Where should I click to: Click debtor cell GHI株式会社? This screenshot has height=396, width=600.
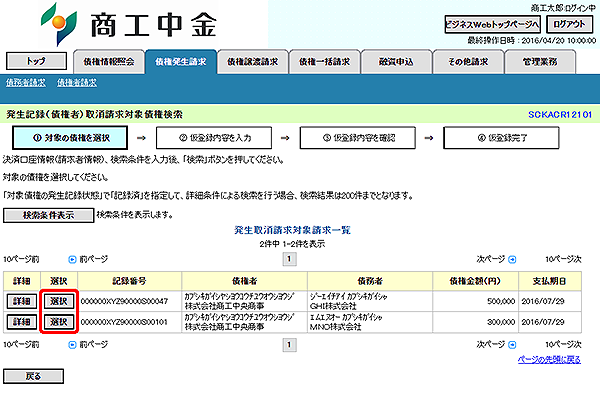tap(370, 301)
